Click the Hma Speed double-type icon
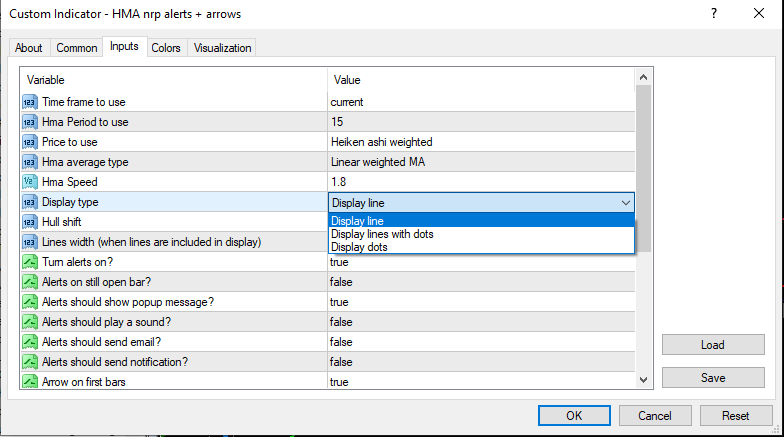 tap(29, 182)
